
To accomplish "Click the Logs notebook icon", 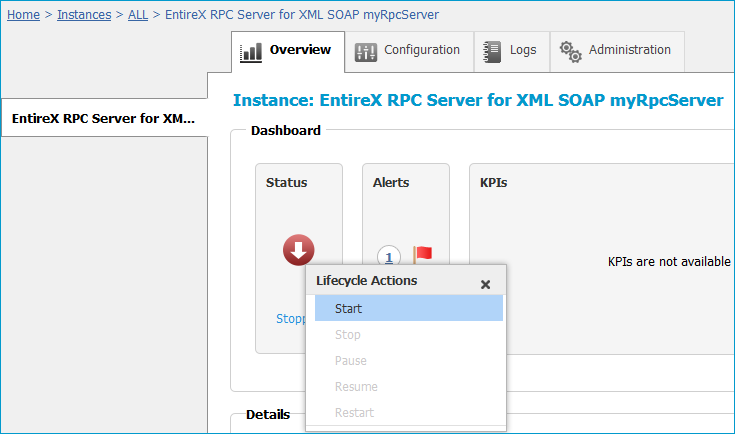I will pyautogui.click(x=492, y=52).
